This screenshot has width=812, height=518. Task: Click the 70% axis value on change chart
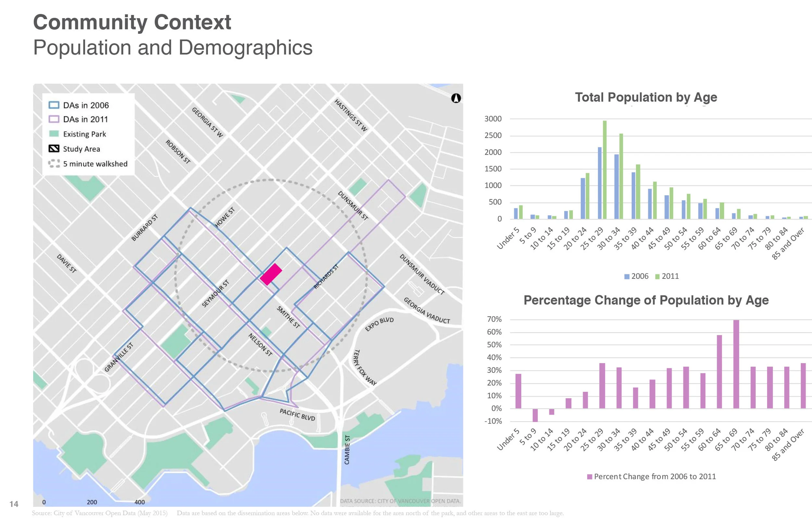pyautogui.click(x=494, y=319)
